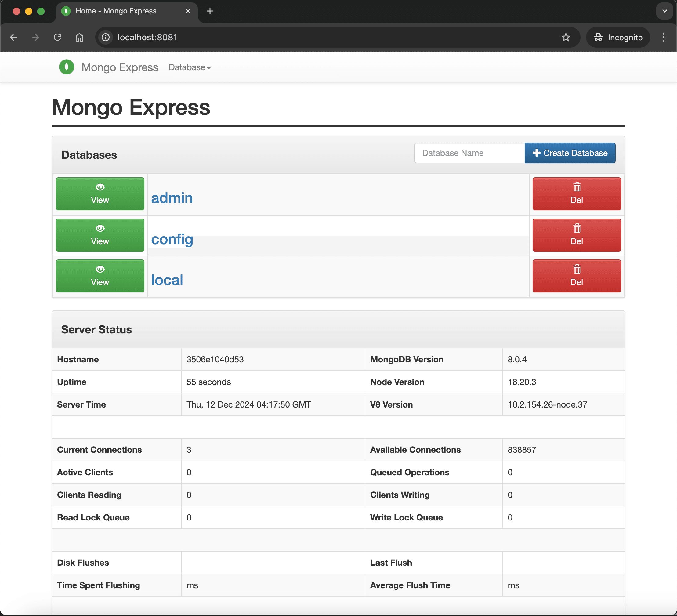Expand the tab search chevron
677x616 pixels.
pos(664,11)
